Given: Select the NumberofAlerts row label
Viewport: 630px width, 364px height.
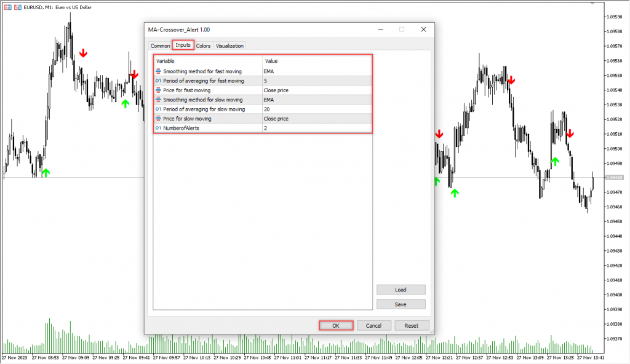Looking at the screenshot, I should [181, 128].
